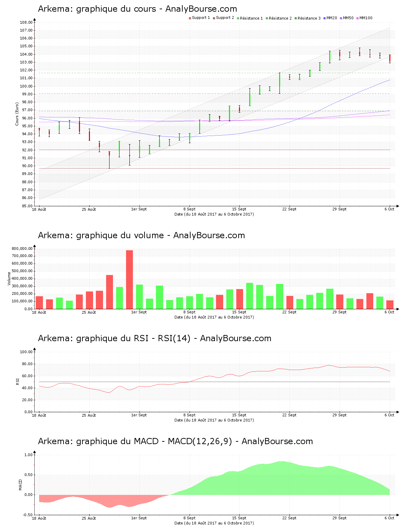The image size is (412, 532).
Task: Click the MM20 blue legend swatch
Action: tap(324, 18)
